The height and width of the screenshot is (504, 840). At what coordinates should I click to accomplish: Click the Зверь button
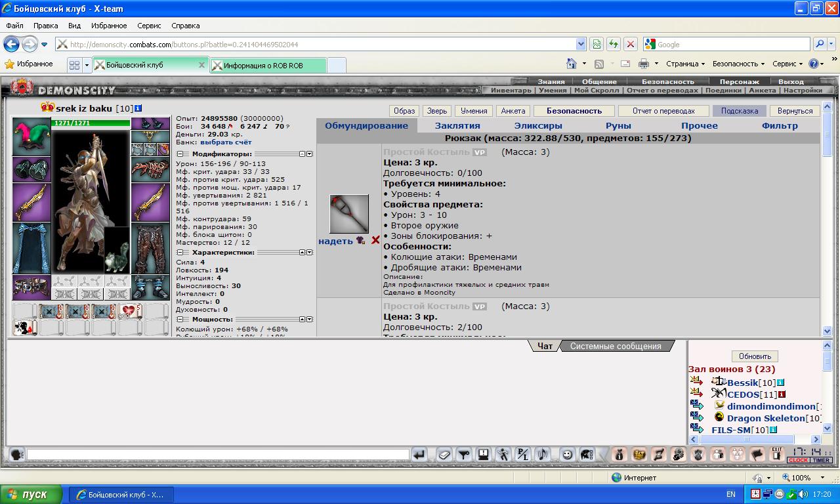pyautogui.click(x=436, y=111)
